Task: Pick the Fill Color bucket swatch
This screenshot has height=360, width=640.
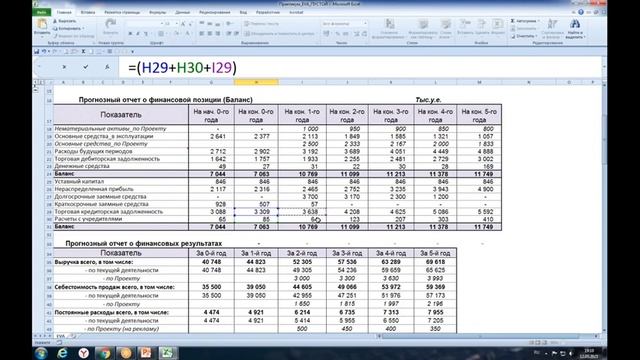Action: (x=177, y=34)
